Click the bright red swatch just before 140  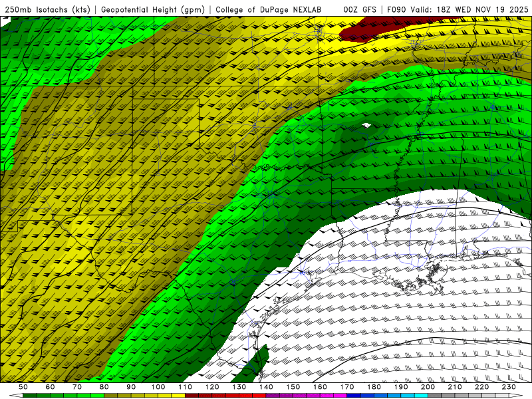tap(259, 396)
